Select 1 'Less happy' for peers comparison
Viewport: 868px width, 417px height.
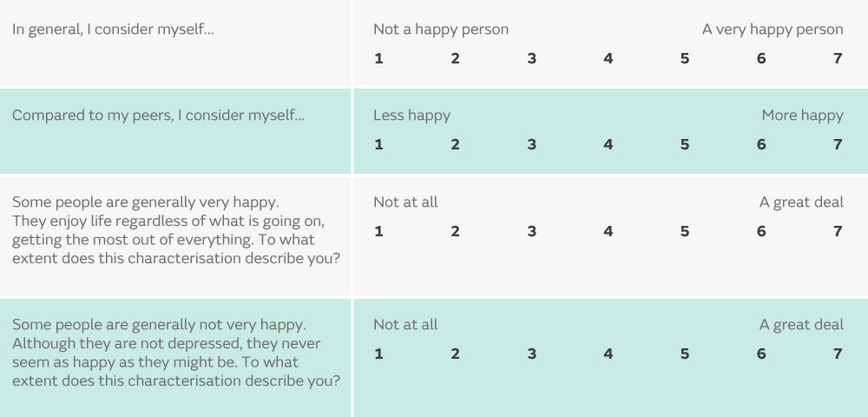pos(378,144)
